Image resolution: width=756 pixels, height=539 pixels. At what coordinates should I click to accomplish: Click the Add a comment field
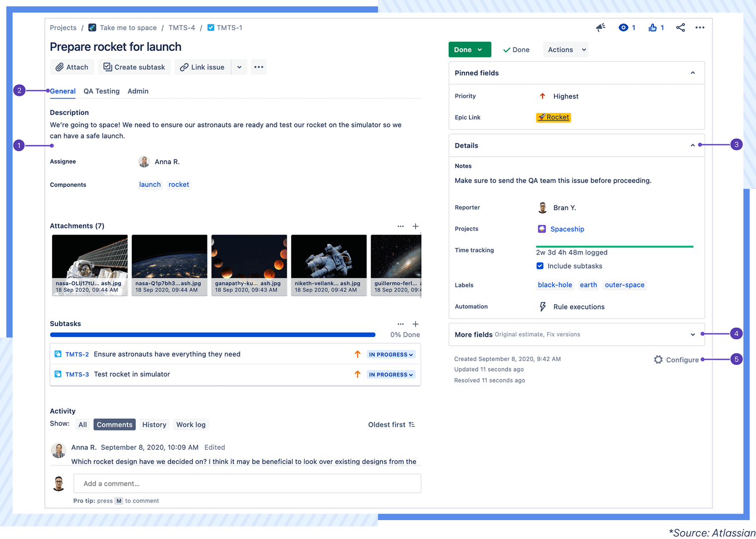point(247,483)
